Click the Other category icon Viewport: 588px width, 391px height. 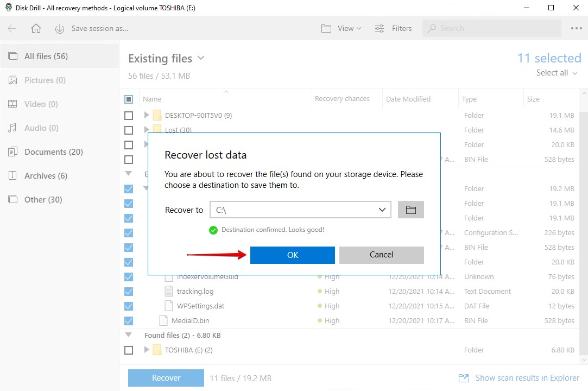click(12, 200)
